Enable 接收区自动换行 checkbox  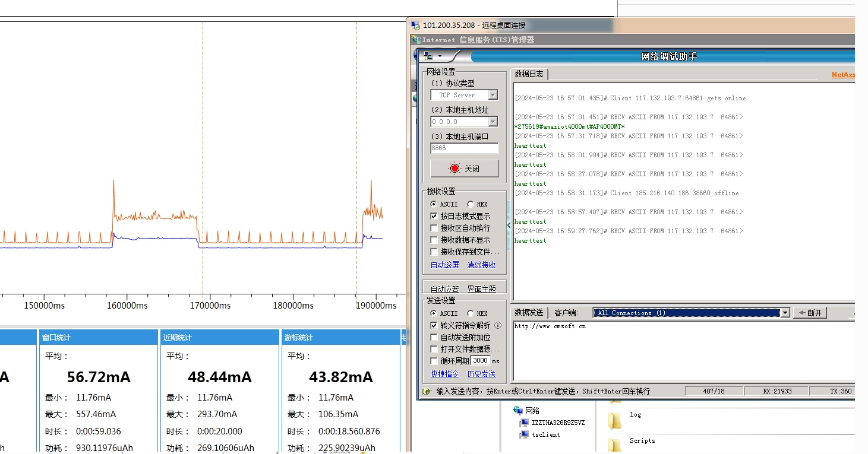point(434,228)
